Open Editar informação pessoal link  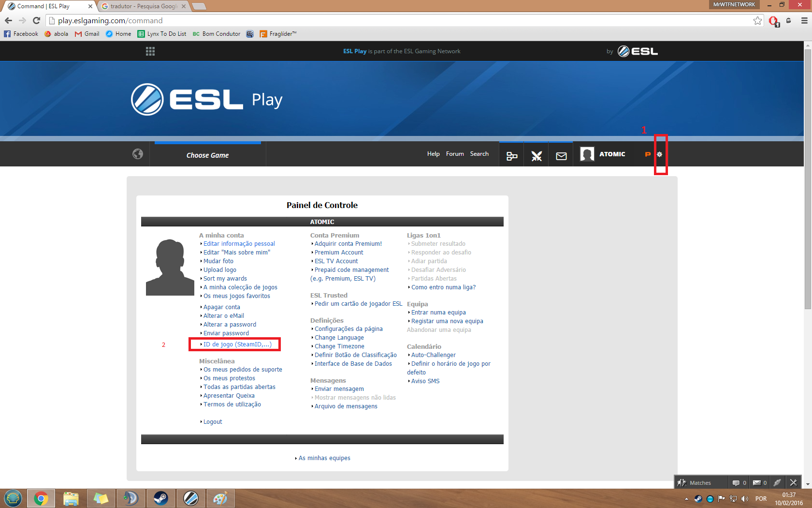(239, 244)
